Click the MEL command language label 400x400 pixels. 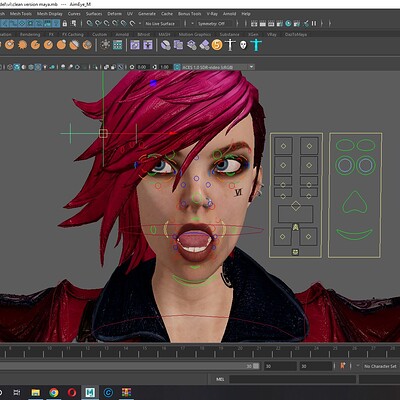220,379
